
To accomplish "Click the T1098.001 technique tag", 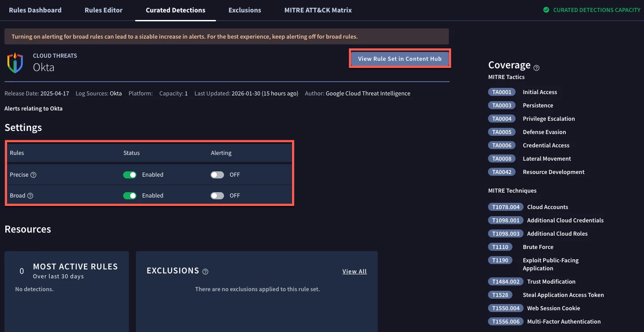I will (506, 220).
